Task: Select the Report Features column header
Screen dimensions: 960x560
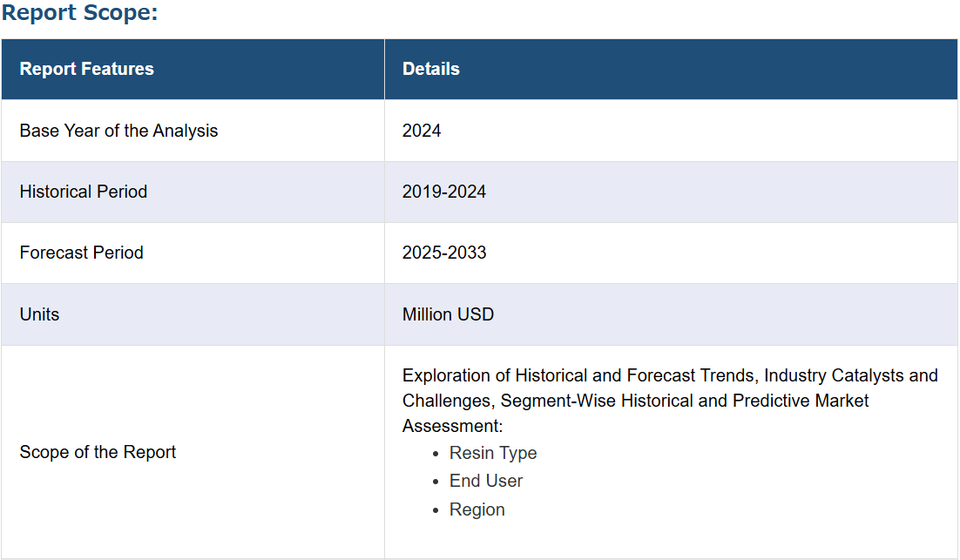Action: (86, 69)
